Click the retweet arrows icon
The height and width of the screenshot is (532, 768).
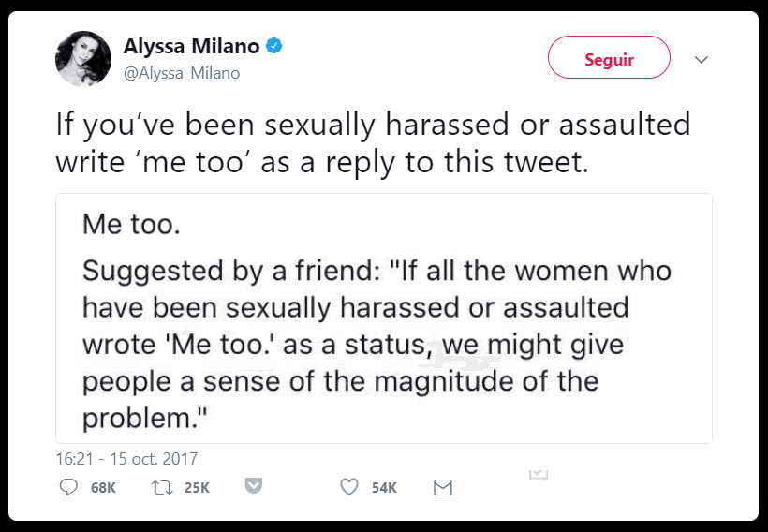point(160,487)
